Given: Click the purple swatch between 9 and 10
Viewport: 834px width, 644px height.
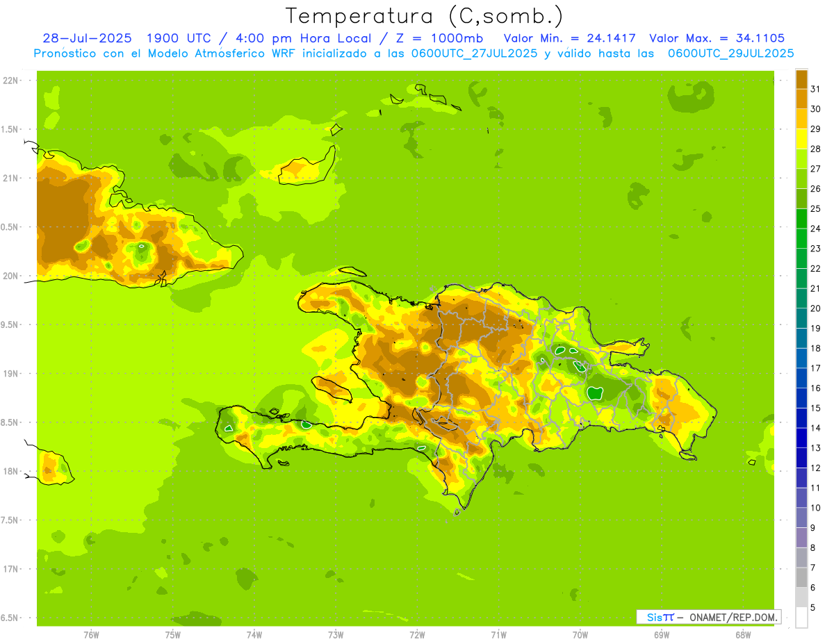Looking at the screenshot, I should [802, 518].
